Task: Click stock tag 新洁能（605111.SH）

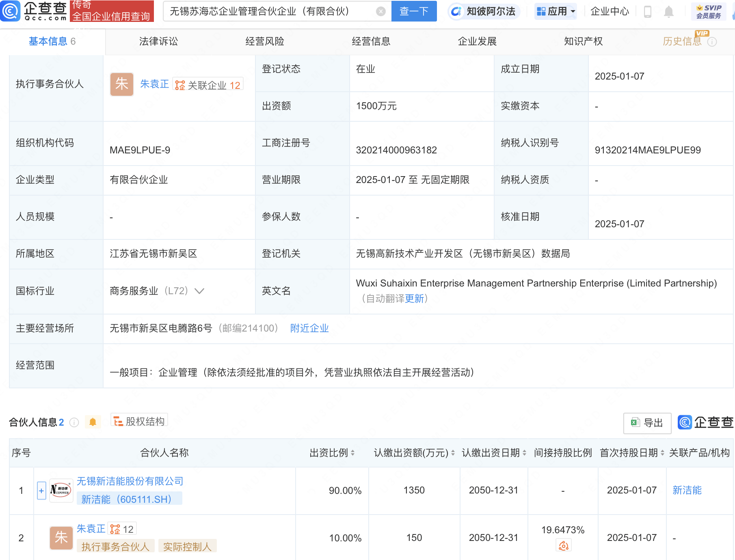Action: click(x=129, y=499)
